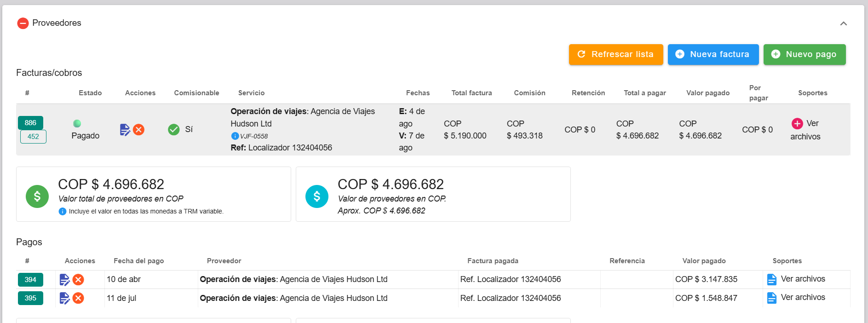Viewport: 868px width, 323px height.
Task: Collapse Proveedores section with red minus icon
Action: [x=23, y=23]
